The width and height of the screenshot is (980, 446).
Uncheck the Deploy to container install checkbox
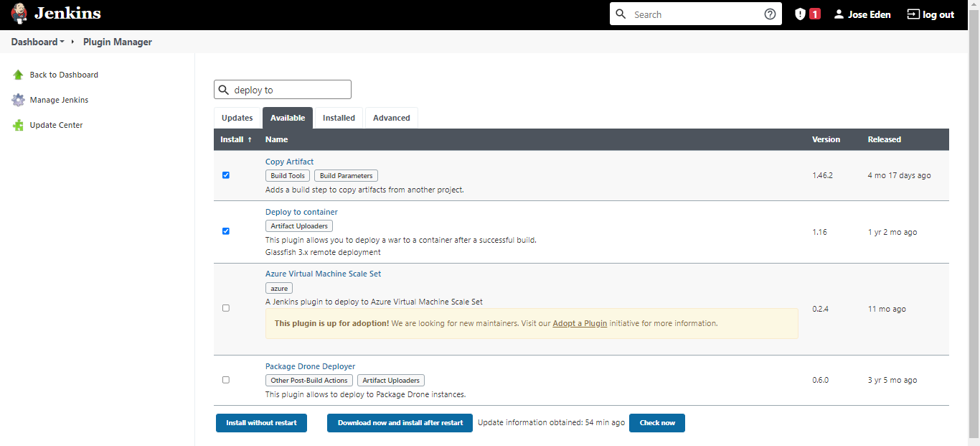(x=226, y=231)
